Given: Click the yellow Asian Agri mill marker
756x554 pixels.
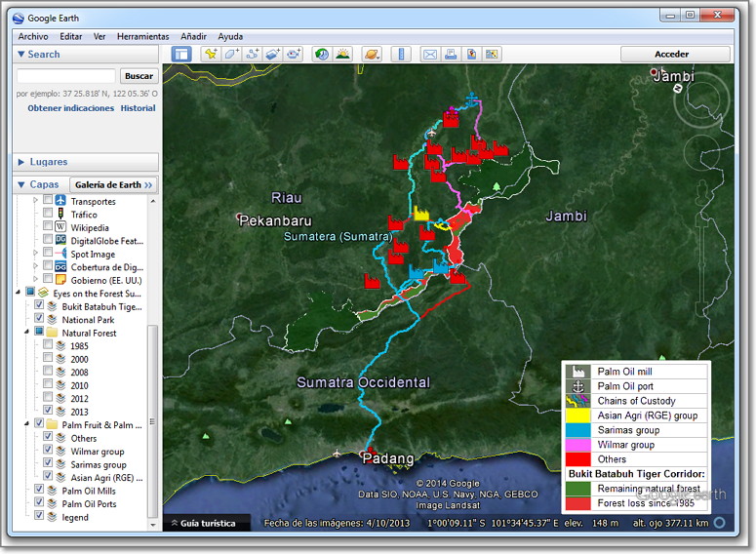Looking at the screenshot, I should tap(421, 214).
